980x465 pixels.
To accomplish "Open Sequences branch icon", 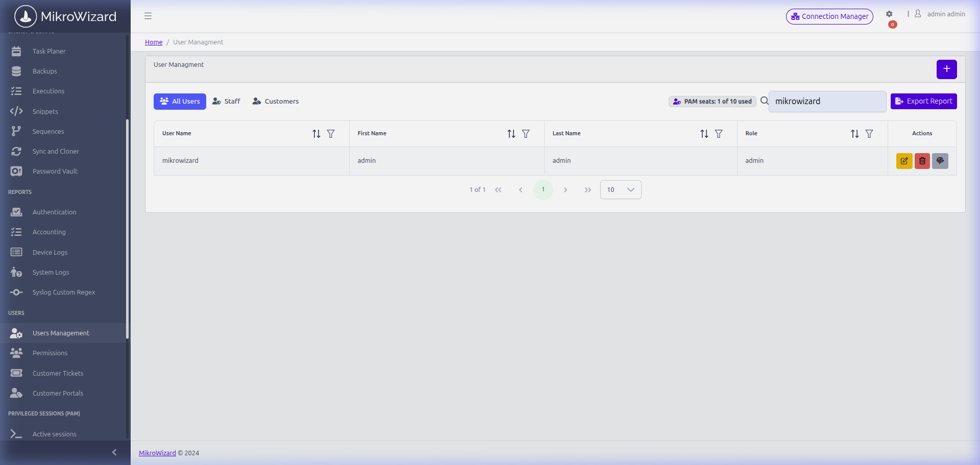I will pyautogui.click(x=16, y=131).
